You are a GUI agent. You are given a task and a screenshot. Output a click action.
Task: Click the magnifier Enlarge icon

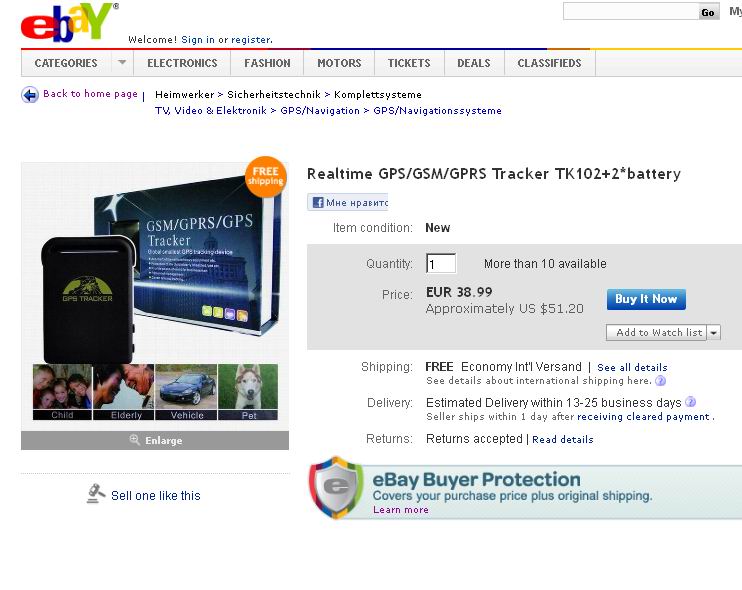(134, 440)
